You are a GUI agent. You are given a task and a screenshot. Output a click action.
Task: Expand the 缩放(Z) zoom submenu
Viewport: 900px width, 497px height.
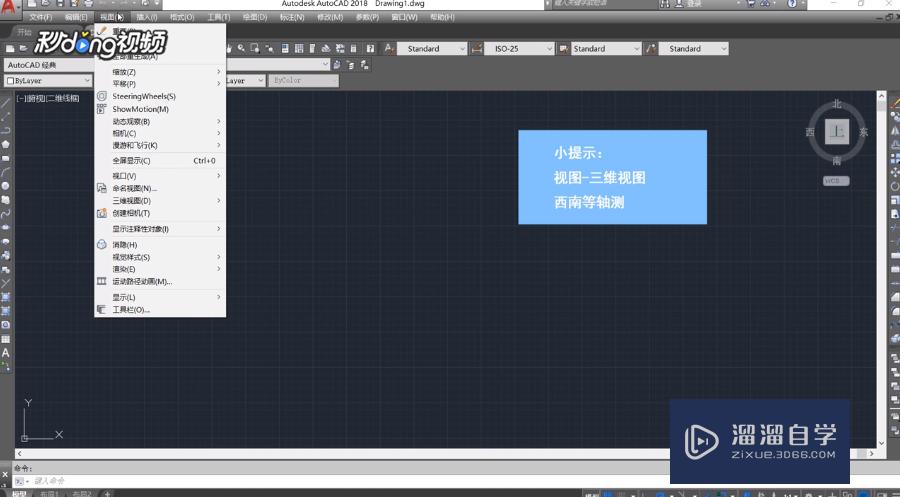click(x=160, y=72)
